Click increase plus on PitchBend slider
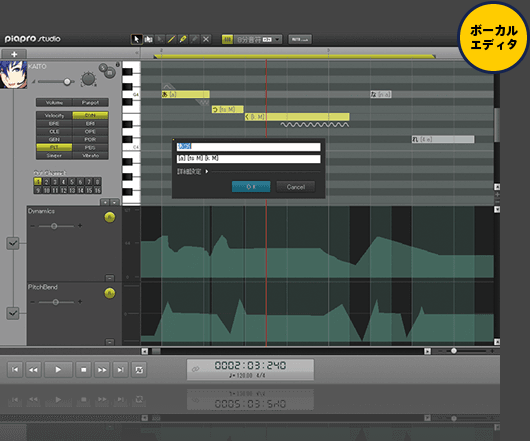Viewport: 530px width, 441px height. pyautogui.click(x=80, y=302)
